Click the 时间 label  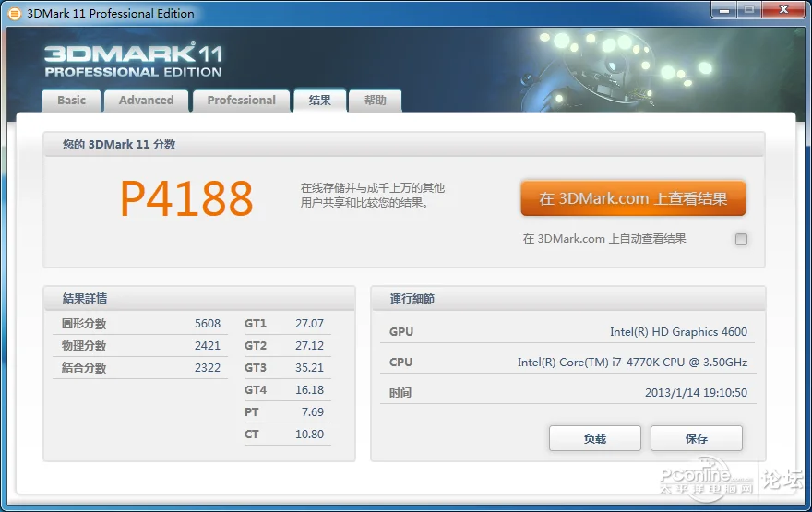pyautogui.click(x=400, y=393)
